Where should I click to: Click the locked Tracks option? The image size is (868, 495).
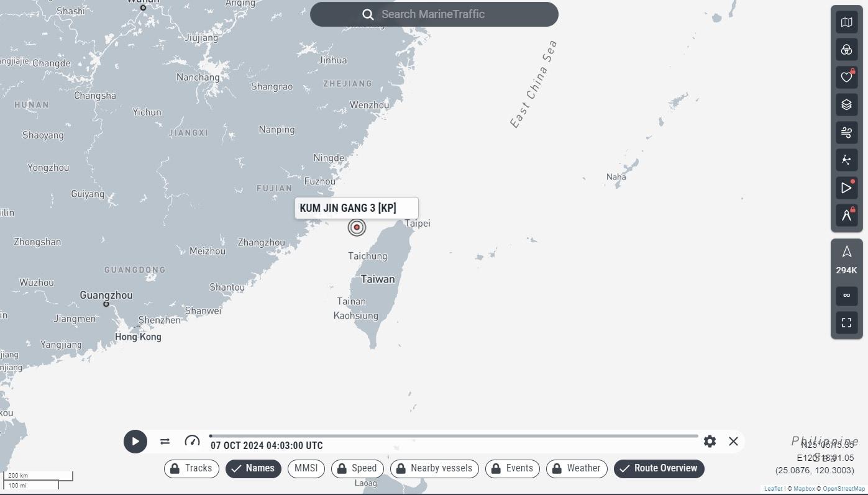pyautogui.click(x=191, y=468)
